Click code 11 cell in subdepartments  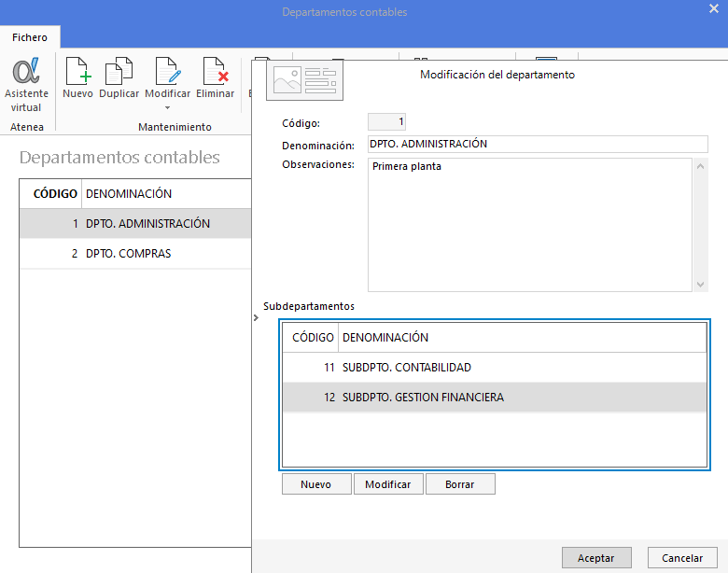click(311, 368)
